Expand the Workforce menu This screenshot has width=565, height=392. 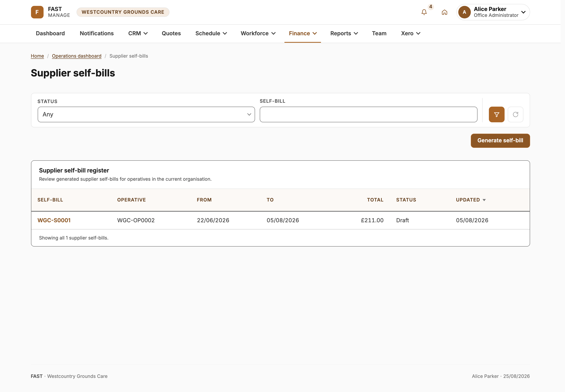(258, 33)
